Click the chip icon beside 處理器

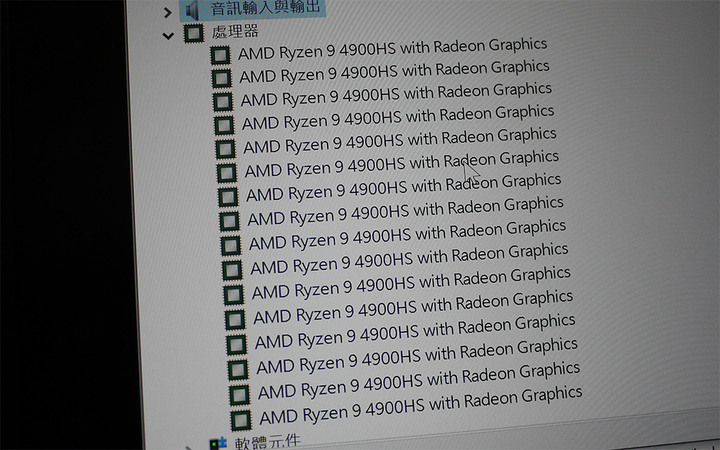194,34
